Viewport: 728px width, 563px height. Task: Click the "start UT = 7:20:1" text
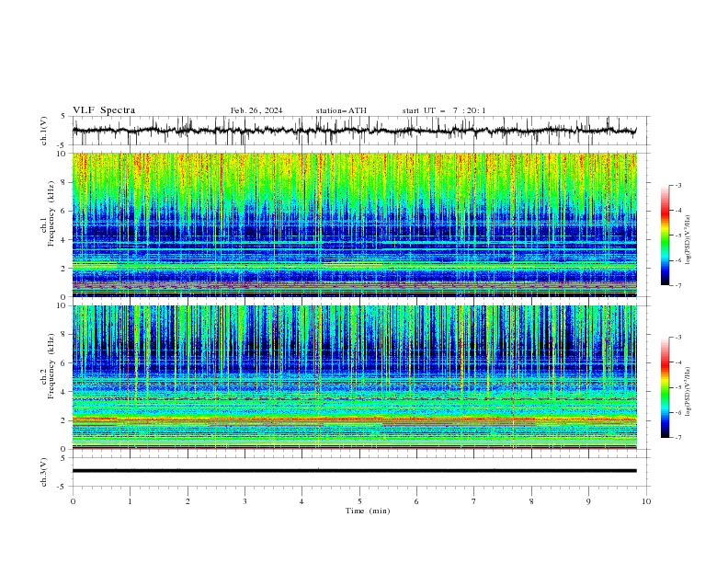click(444, 110)
